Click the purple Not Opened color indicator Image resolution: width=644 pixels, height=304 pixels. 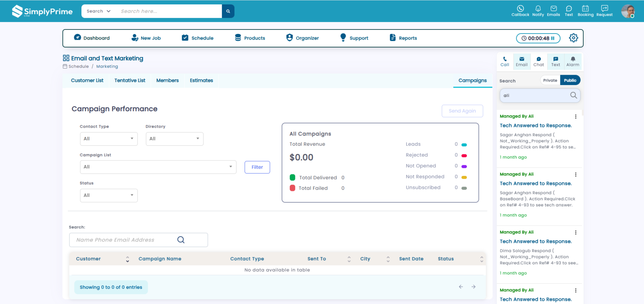pos(464,166)
